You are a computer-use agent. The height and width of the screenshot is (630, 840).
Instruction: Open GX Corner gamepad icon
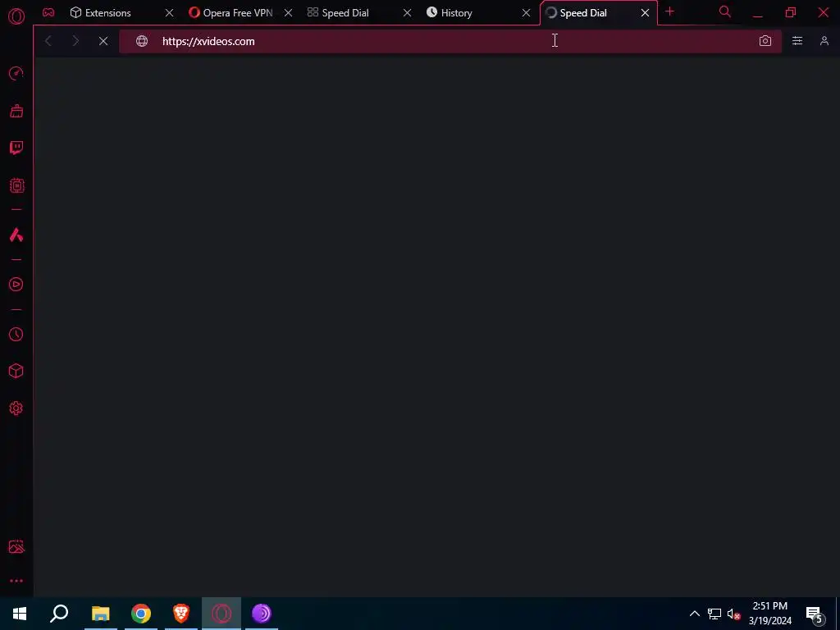point(48,13)
